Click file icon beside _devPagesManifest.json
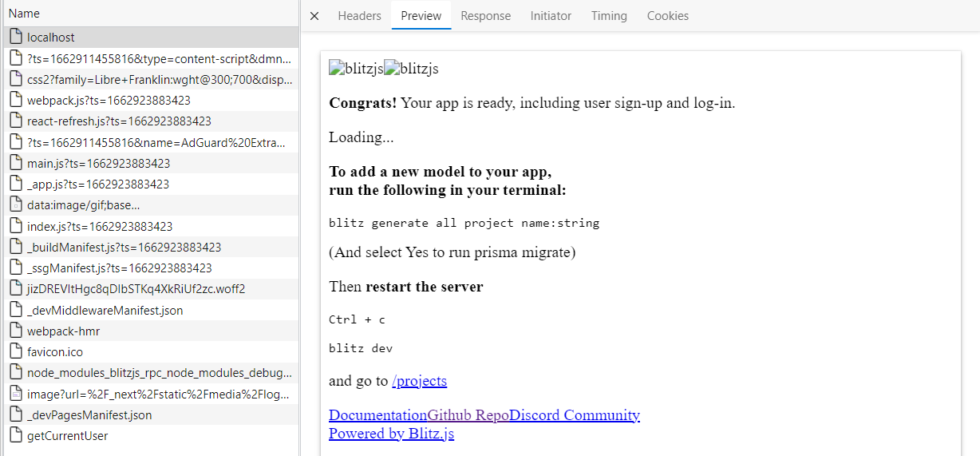 16,414
